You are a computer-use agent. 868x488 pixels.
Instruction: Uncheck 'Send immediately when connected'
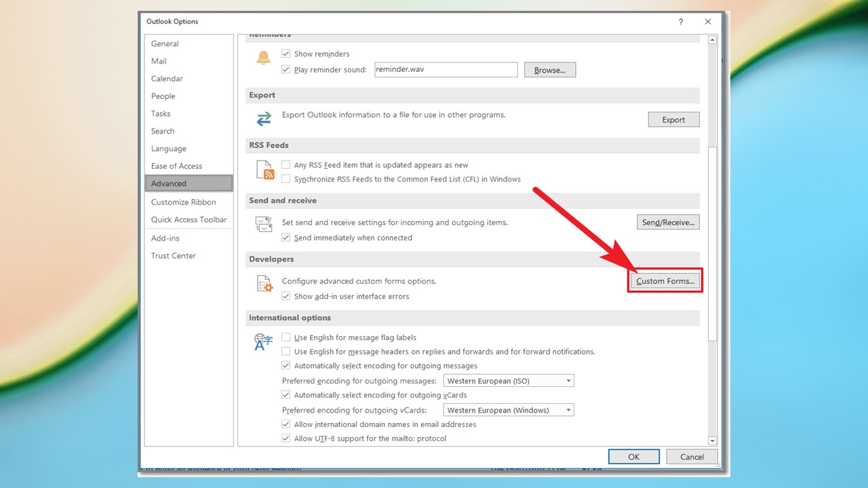tap(285, 237)
